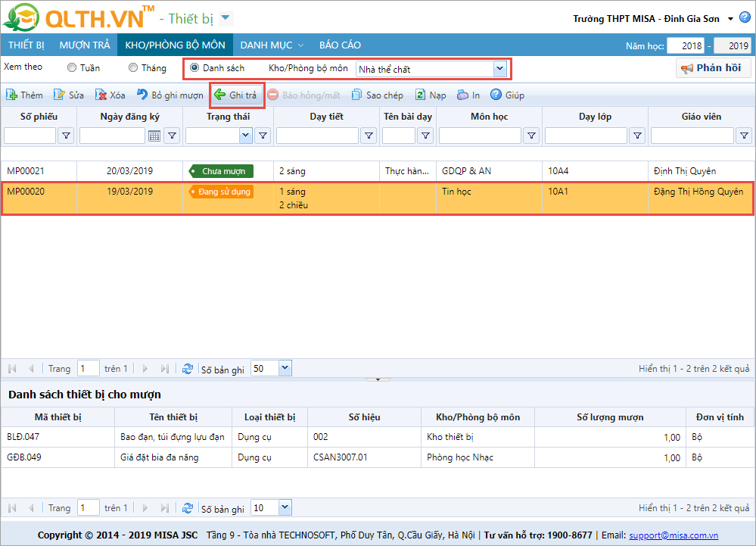Open the Ngày đăng ký calendar picker
Image resolution: width=756 pixels, height=546 pixels.
pyautogui.click(x=154, y=136)
